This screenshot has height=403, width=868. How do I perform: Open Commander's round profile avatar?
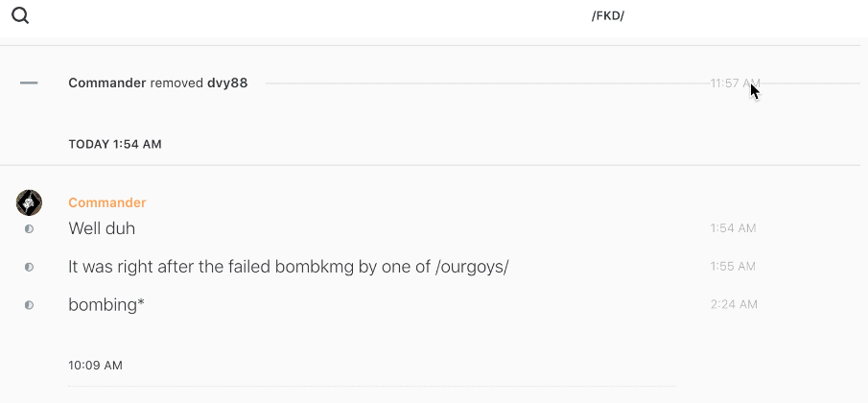pyautogui.click(x=29, y=202)
